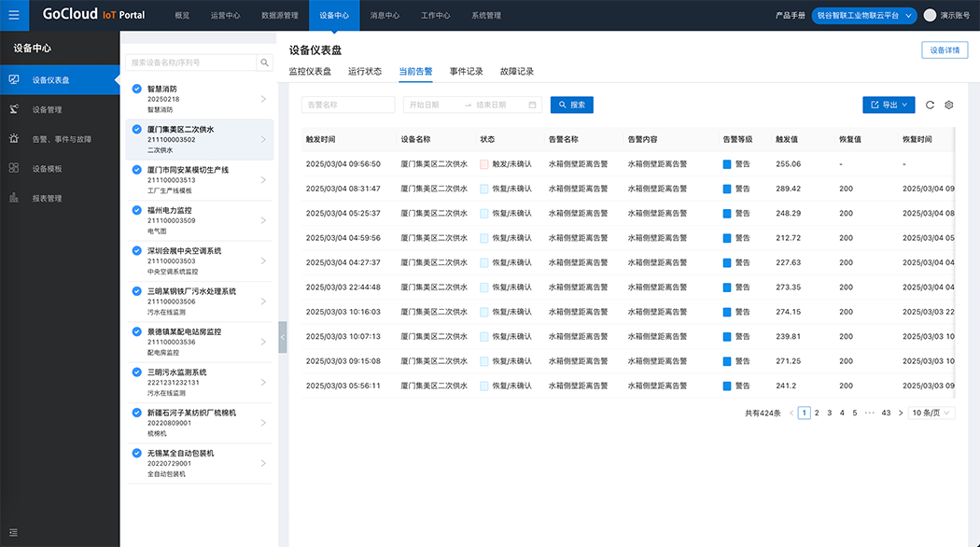The width and height of the screenshot is (980, 547).
Task: Click the device search magnifier icon
Action: pos(265,63)
